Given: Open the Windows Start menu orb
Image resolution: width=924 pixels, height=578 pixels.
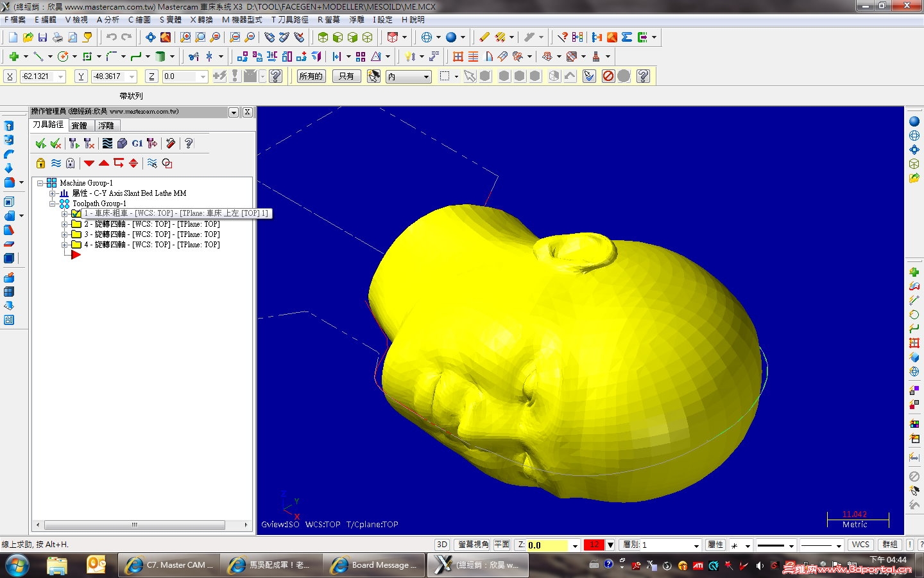Looking at the screenshot, I should click(17, 566).
